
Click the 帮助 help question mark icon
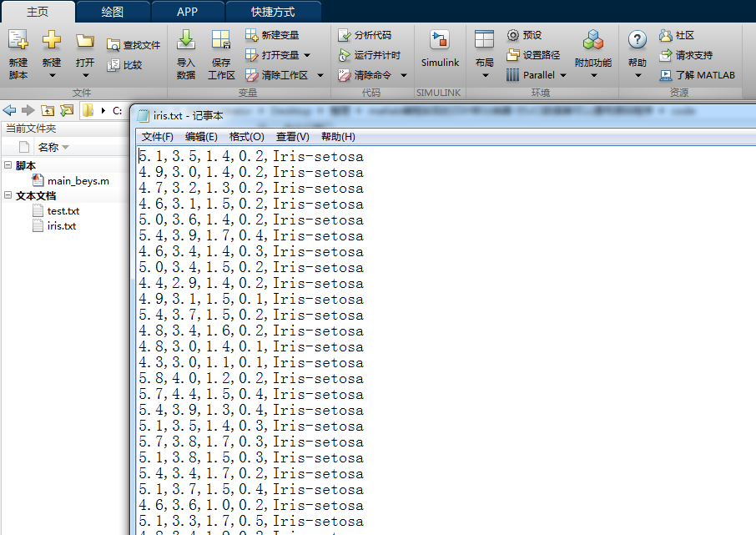pos(637,40)
